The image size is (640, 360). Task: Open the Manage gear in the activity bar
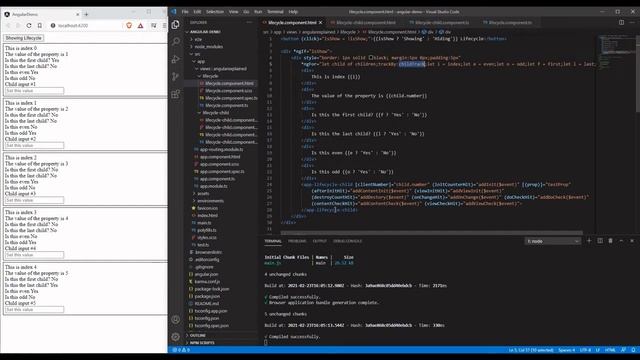[x=176, y=337]
